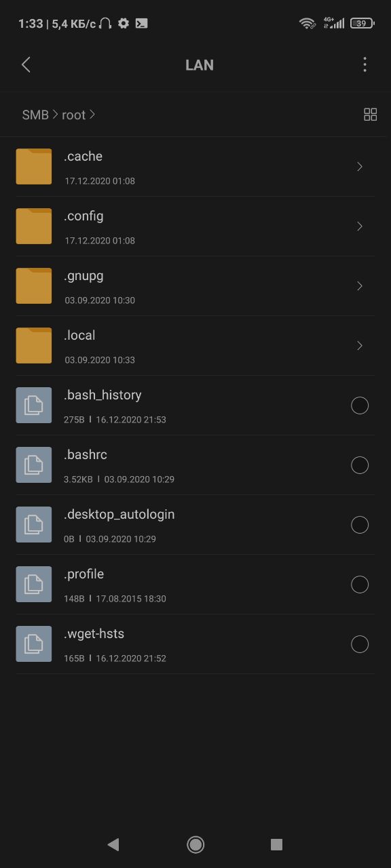Tap the 1:33 clock in status bar
Viewport: 391px width, 868px height.
point(31,24)
